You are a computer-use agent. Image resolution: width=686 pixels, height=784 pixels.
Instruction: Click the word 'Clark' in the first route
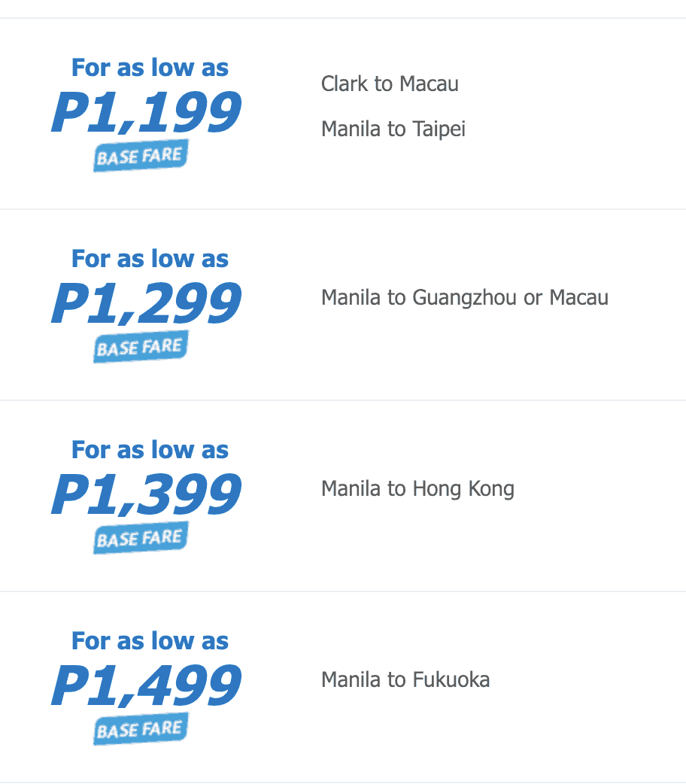pyautogui.click(x=343, y=84)
